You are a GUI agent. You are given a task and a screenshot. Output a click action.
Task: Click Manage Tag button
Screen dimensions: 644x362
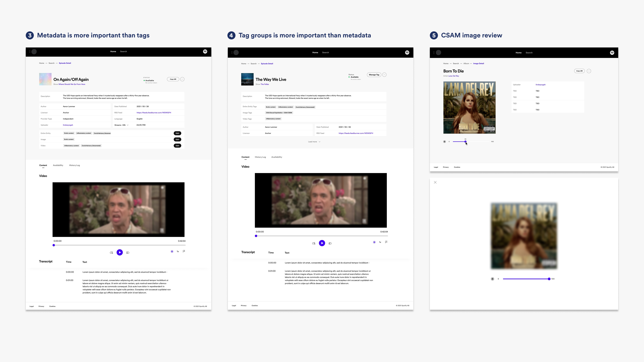click(x=374, y=75)
